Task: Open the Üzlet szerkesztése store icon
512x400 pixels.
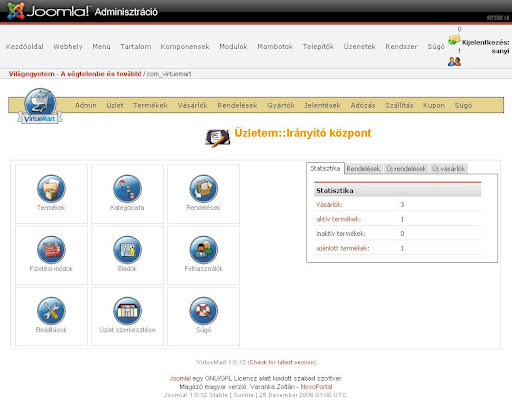Action: point(127,311)
